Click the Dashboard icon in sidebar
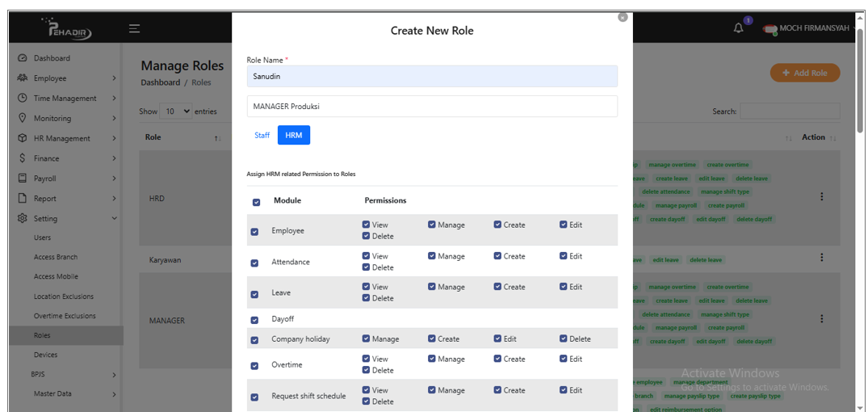 pyautogui.click(x=23, y=58)
